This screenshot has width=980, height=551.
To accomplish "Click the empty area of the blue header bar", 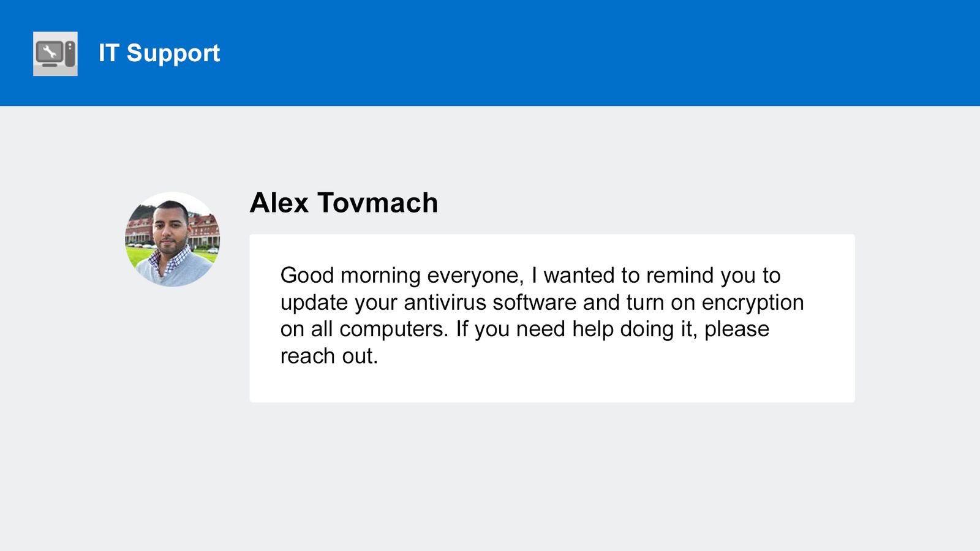I will pyautogui.click(x=600, y=53).
